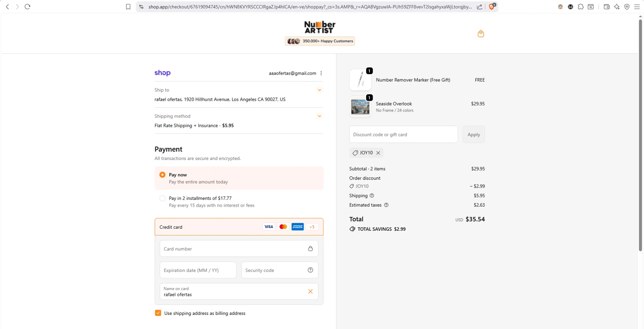Viewport: 644px width, 329px height.
Task: Click the Apply discount button
Action: pyautogui.click(x=474, y=134)
